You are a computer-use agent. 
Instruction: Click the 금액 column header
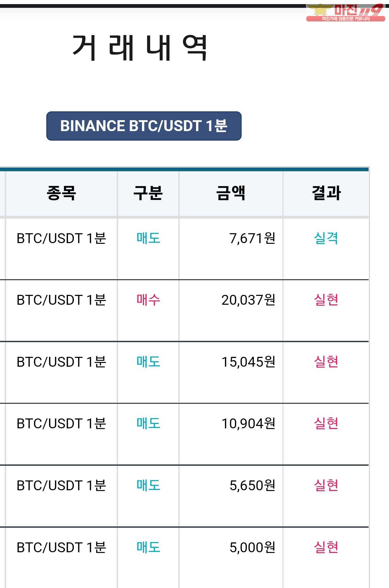click(x=231, y=193)
